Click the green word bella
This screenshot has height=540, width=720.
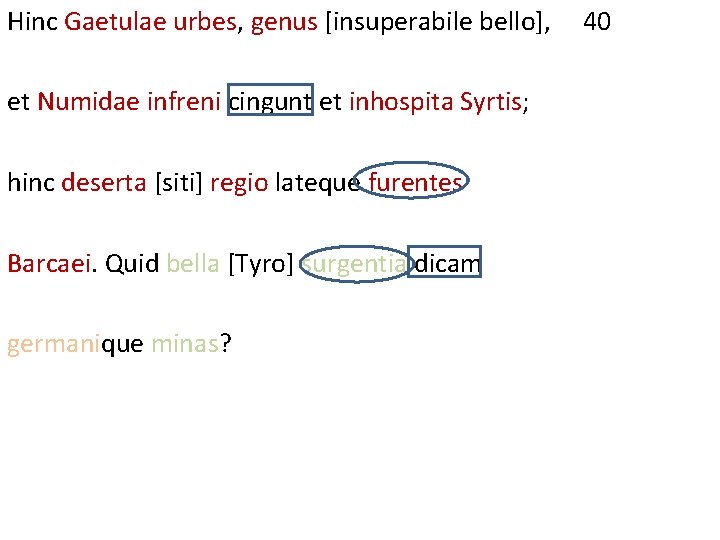193,264
